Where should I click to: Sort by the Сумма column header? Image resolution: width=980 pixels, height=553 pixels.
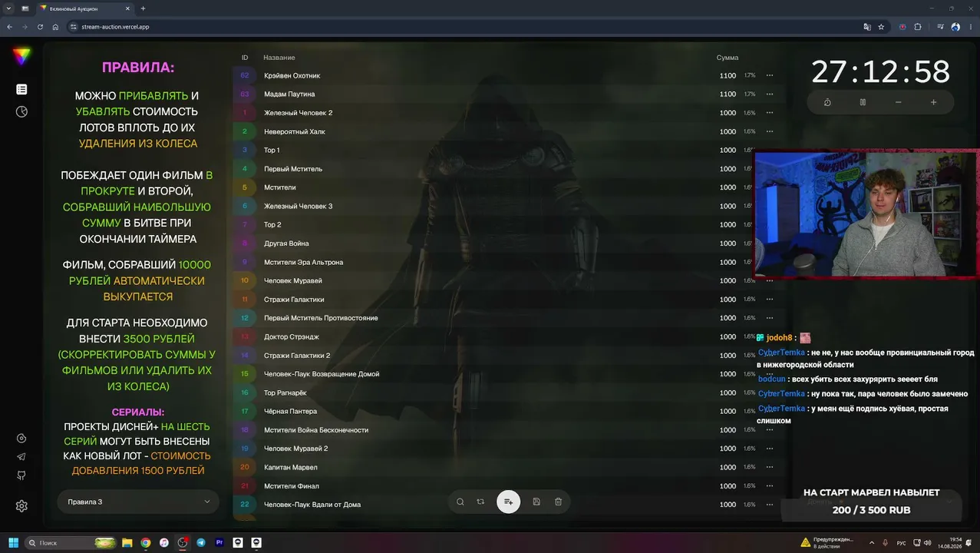point(728,58)
